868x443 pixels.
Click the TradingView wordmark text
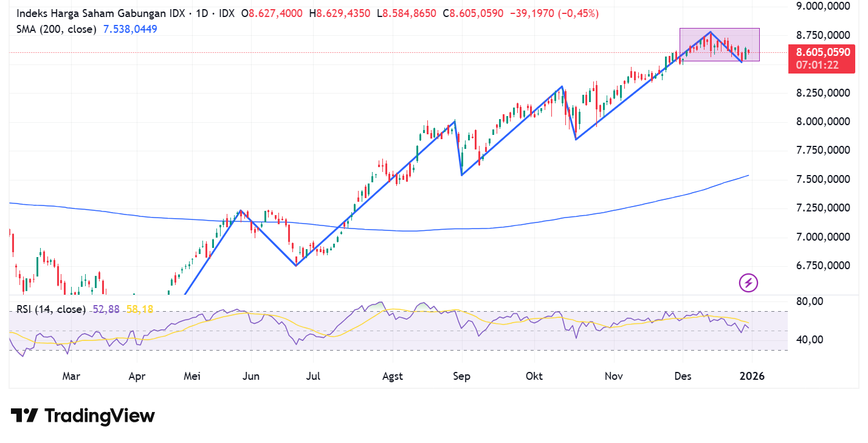[x=100, y=416]
